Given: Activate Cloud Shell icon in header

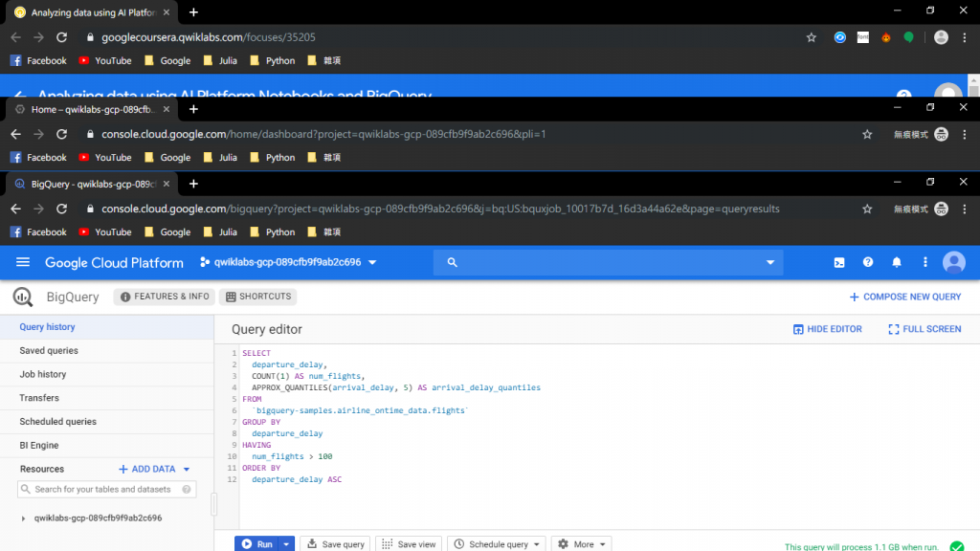Looking at the screenshot, I should 839,263.
